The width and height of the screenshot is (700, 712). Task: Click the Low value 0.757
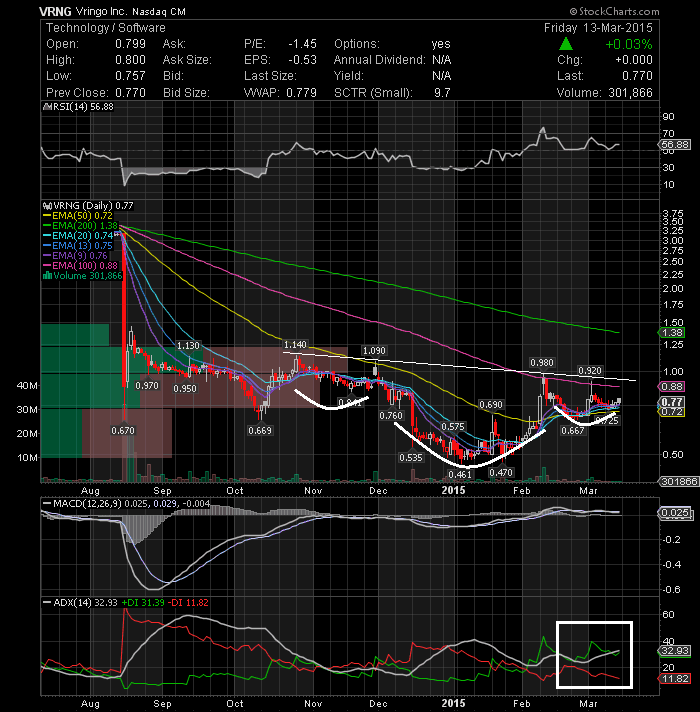point(130,76)
